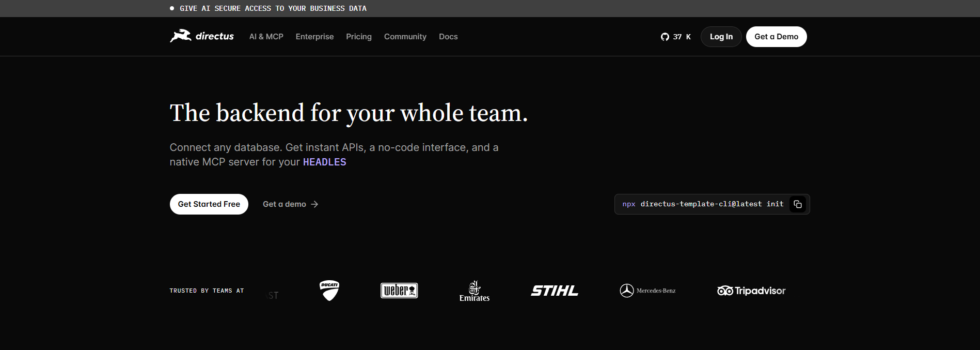Click the Log In button

tap(721, 37)
